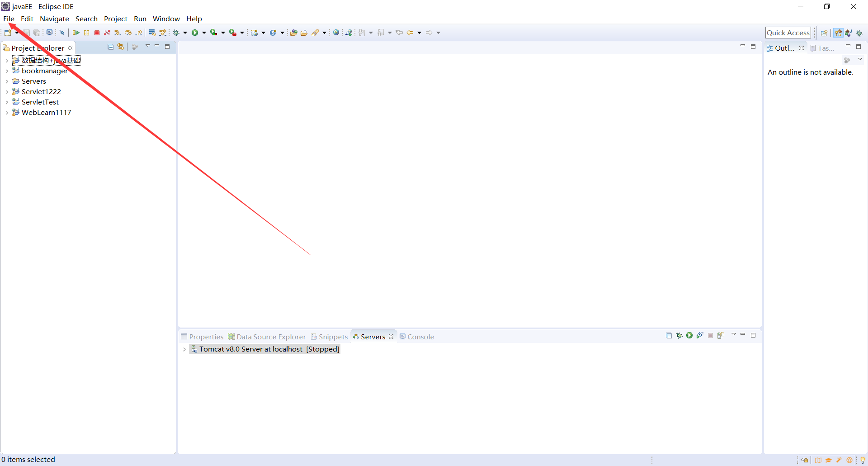Expand the Servlet1222 project
This screenshot has height=466, width=868.
coord(7,92)
